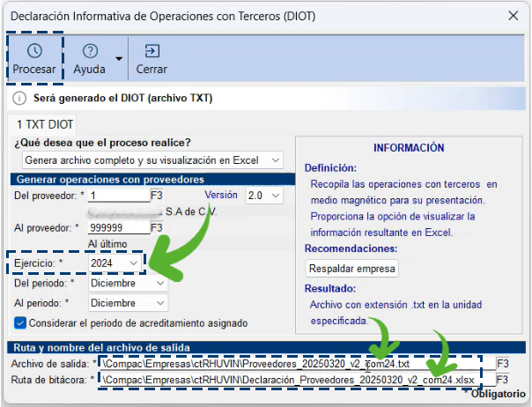Expand the Ejercicio year dropdown
Image resolution: width=532 pixels, height=407 pixels.
(116, 263)
